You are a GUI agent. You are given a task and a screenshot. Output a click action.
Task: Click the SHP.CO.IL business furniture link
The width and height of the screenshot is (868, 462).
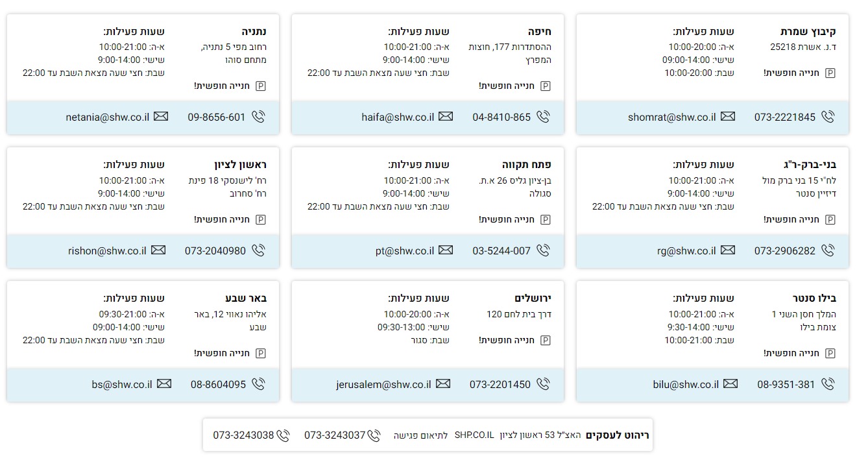click(474, 435)
